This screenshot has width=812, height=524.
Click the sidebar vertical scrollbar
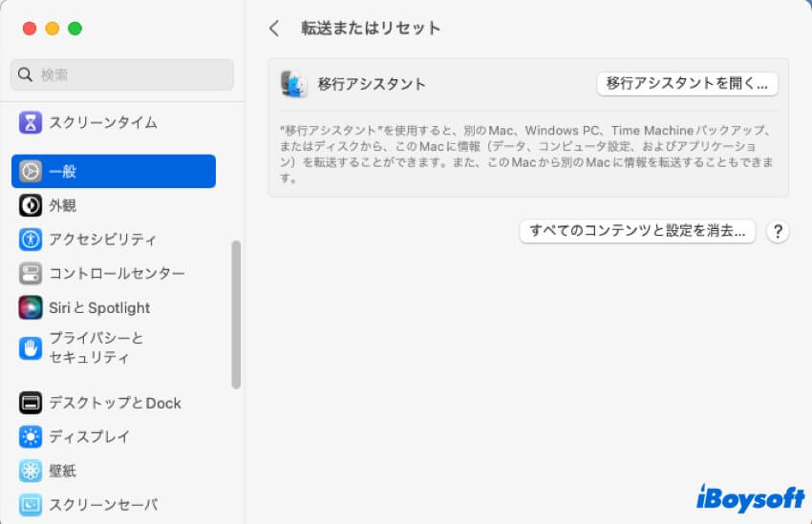[236, 315]
